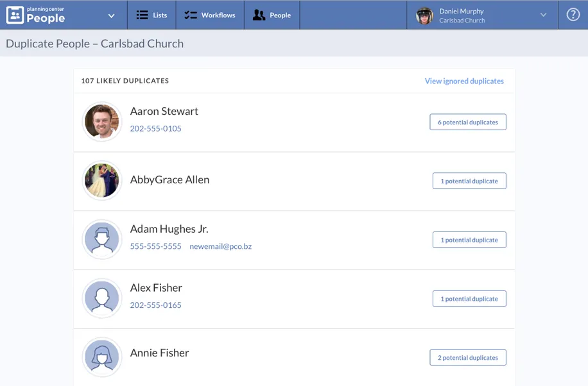Screen dimensions: 588x386
Task: Open the help question mark icon
Action: (x=573, y=15)
